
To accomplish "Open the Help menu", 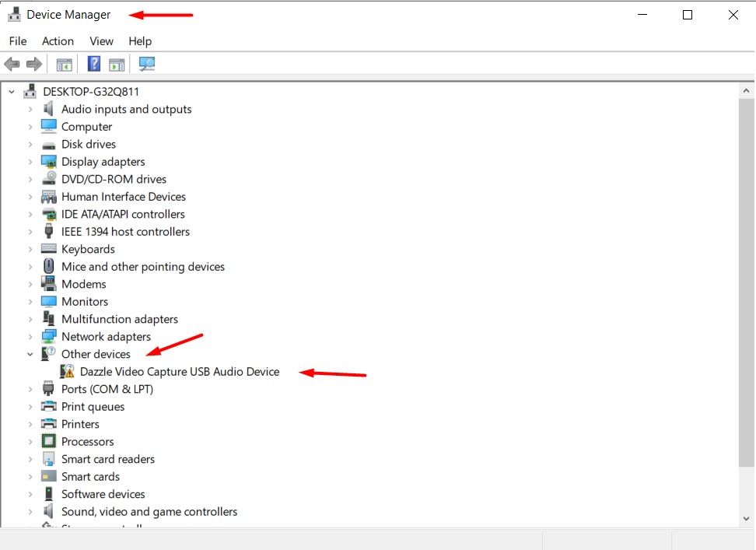I will tap(140, 41).
